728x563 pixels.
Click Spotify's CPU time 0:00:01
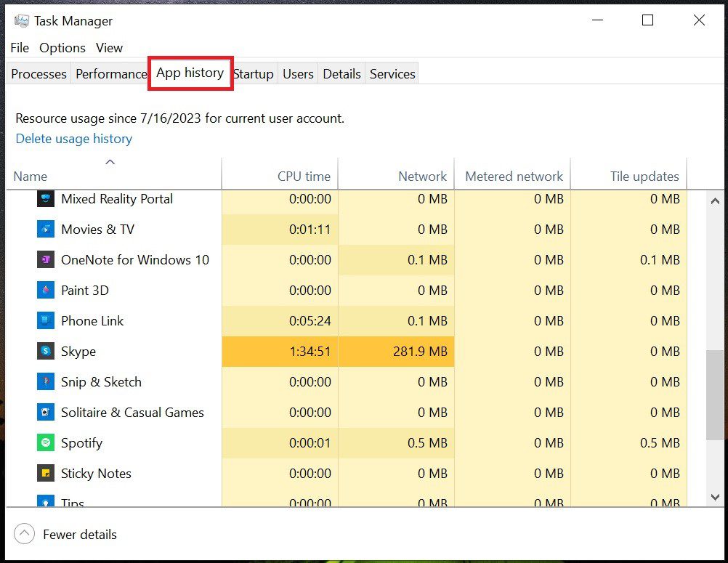[280, 443]
